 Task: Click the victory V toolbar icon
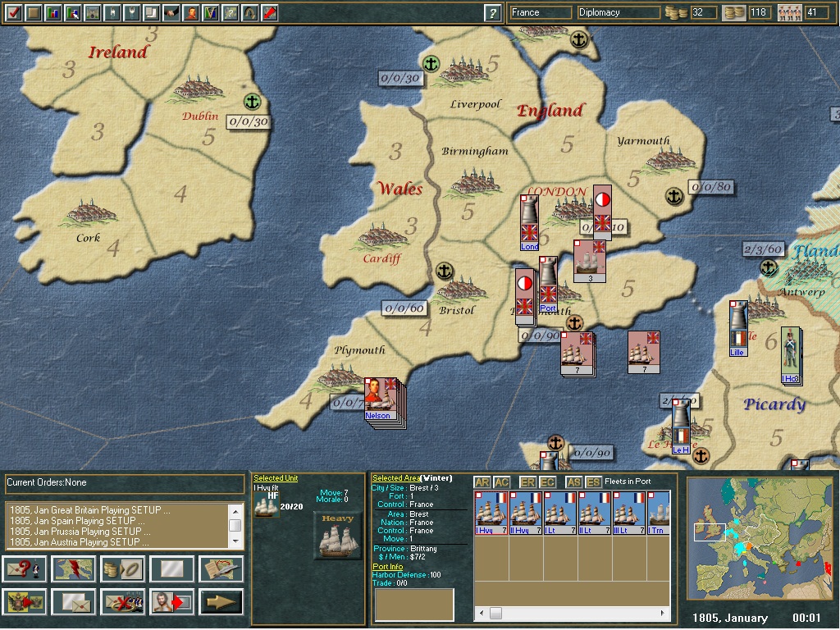coord(211,12)
